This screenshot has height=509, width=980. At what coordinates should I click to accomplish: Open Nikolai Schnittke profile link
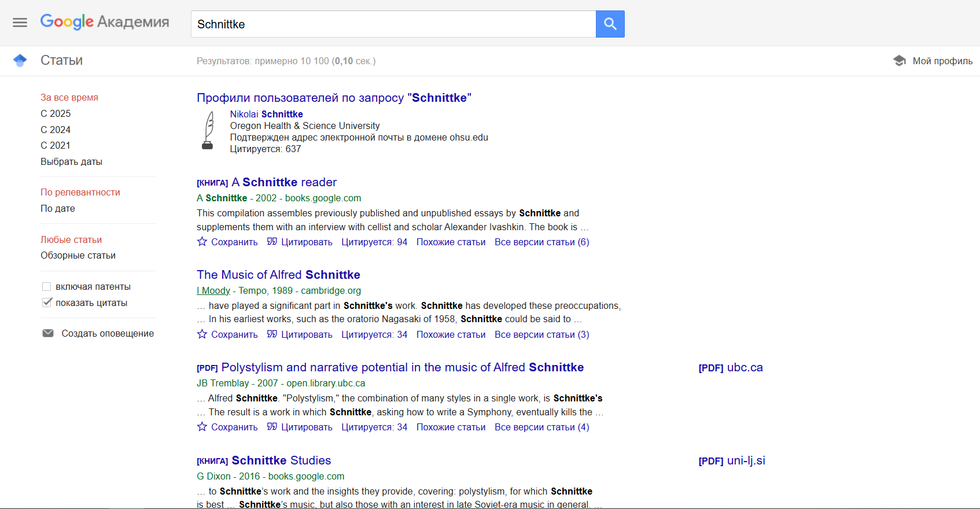[267, 114]
